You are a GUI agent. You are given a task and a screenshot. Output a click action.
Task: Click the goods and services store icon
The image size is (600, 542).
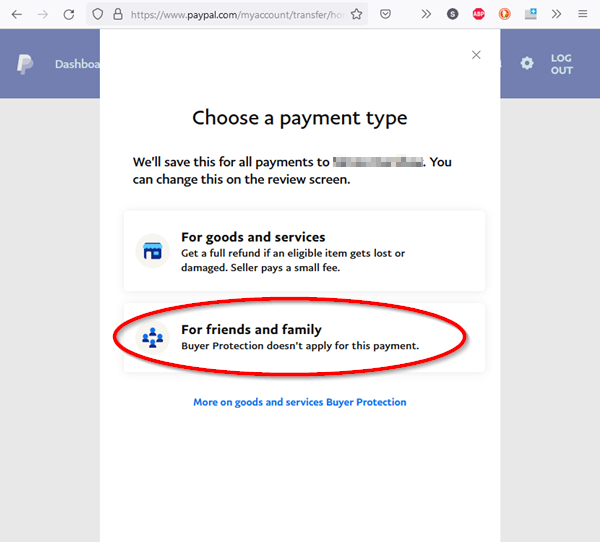coord(153,251)
